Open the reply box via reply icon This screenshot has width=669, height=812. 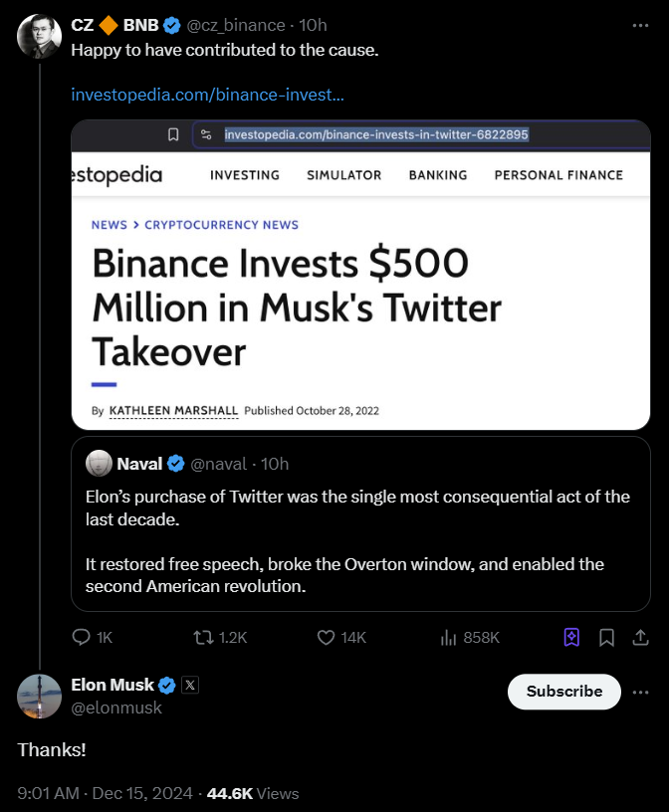click(80, 638)
